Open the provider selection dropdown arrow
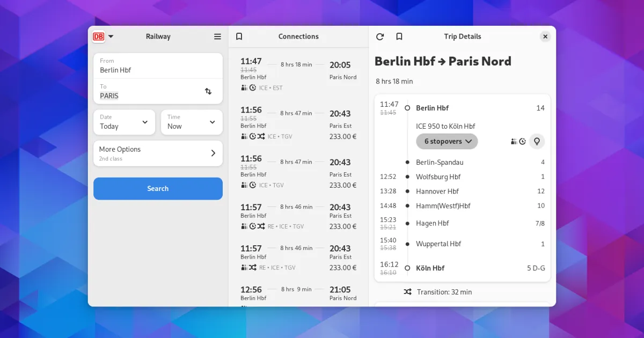This screenshot has width=644, height=338. coord(111,36)
